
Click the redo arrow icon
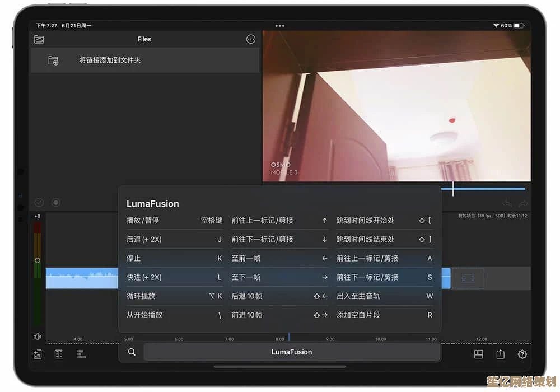[x=523, y=204]
